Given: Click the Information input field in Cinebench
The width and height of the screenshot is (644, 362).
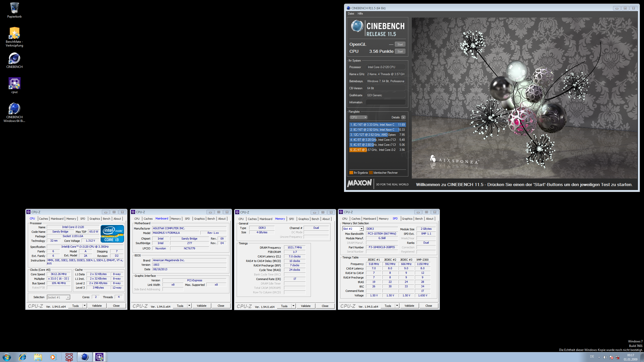Looking at the screenshot, I should coord(385,102).
